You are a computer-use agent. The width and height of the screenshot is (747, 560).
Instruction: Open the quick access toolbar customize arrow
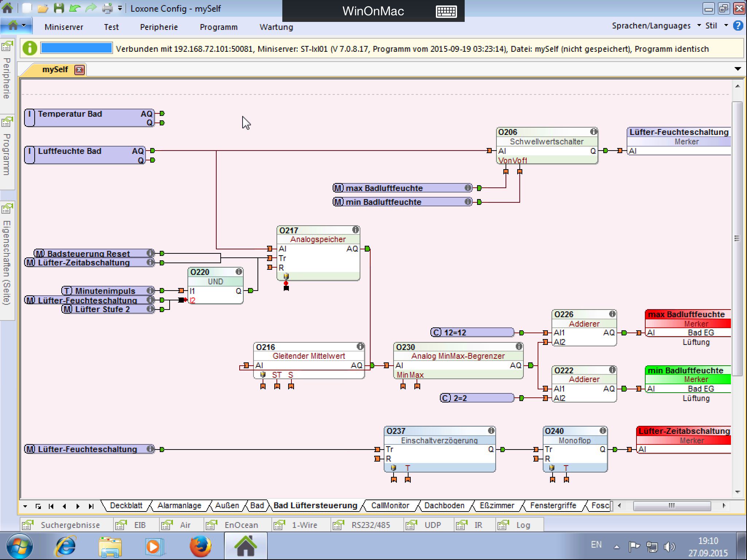(x=120, y=8)
